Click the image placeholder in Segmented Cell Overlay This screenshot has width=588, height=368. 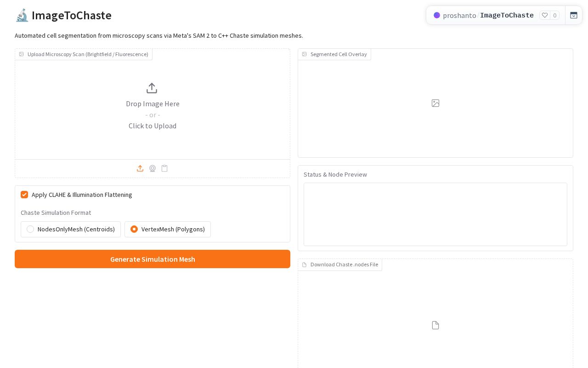(x=435, y=103)
